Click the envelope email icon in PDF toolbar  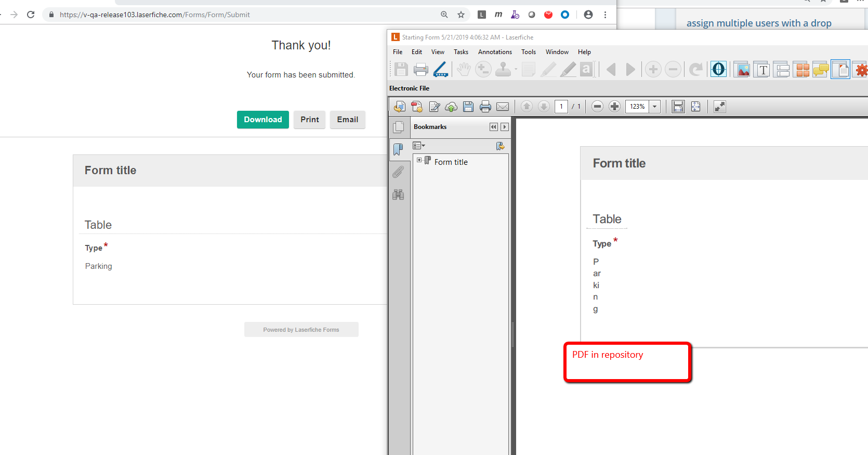503,107
